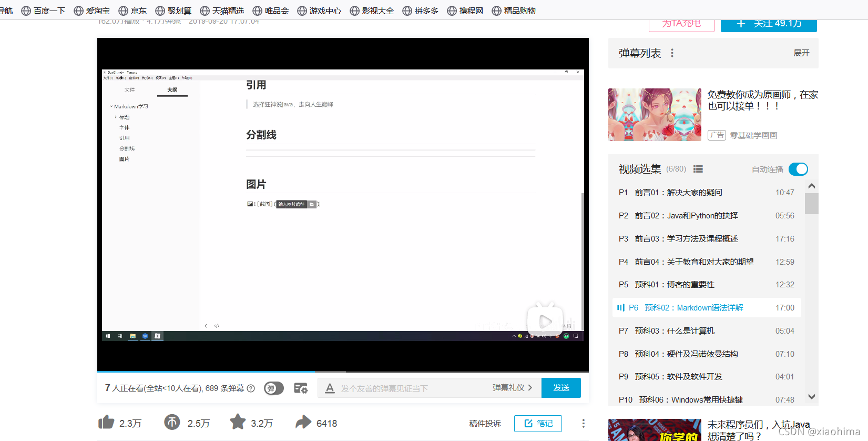Switch to the 大纲 tab in Typora

(x=172, y=90)
